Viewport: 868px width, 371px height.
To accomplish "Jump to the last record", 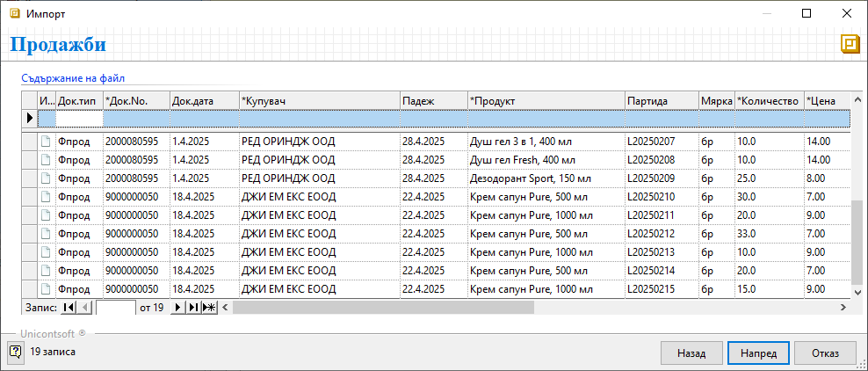I will click(193, 308).
